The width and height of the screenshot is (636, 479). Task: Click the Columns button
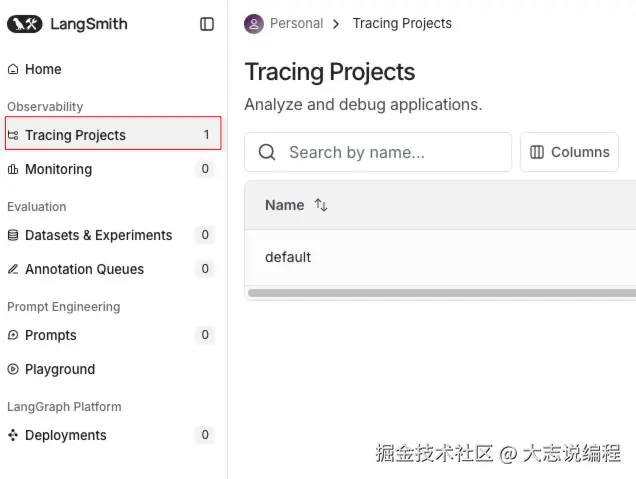pyautogui.click(x=569, y=152)
